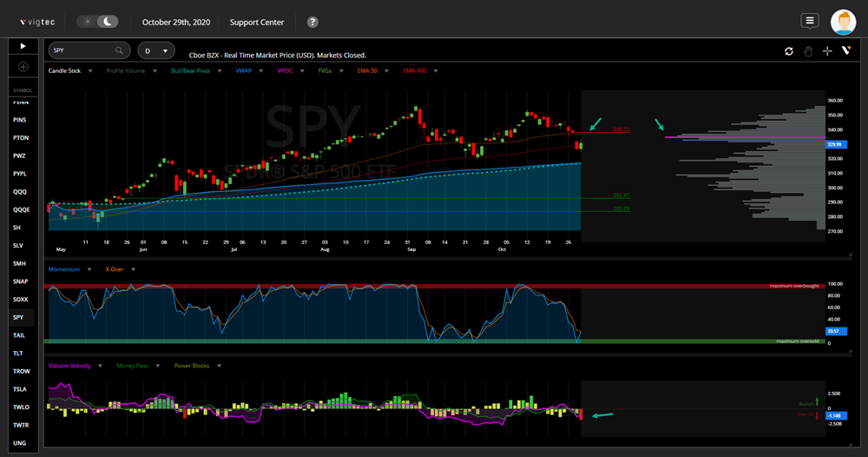Expand the sidebar with play arrow

pos(23,45)
